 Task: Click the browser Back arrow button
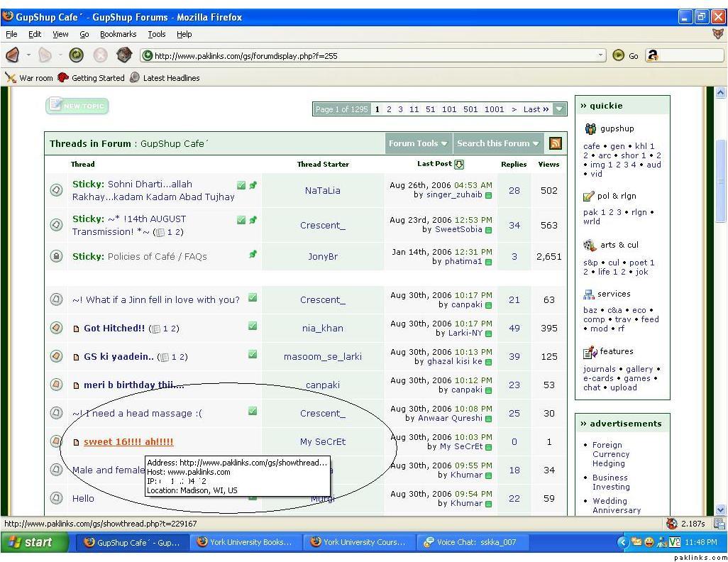click(x=13, y=55)
